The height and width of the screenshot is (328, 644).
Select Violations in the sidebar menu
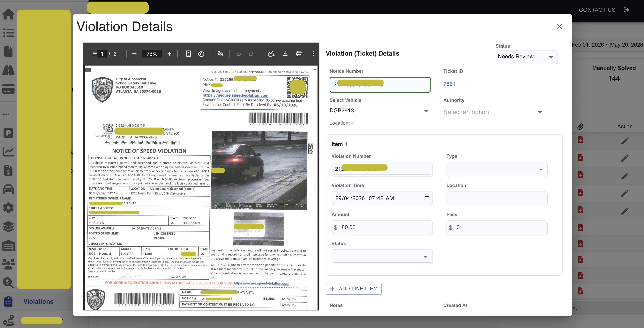(x=39, y=301)
